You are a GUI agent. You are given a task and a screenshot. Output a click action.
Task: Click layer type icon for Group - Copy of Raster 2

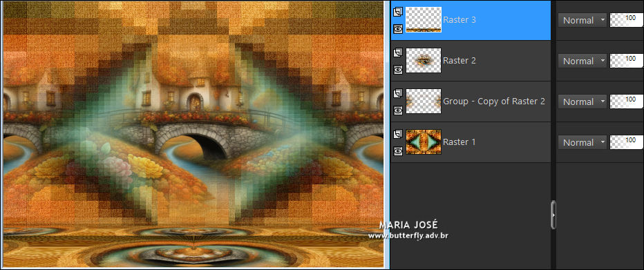[397, 94]
